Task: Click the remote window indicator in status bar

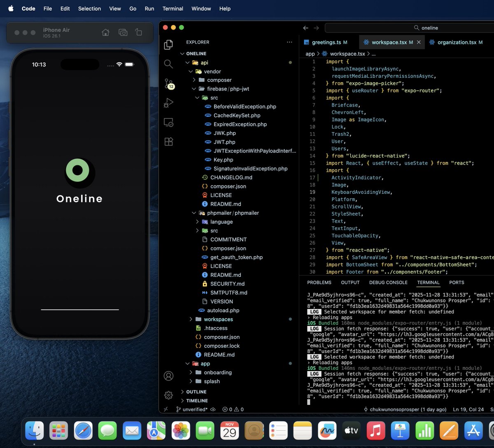Action: click(166, 409)
